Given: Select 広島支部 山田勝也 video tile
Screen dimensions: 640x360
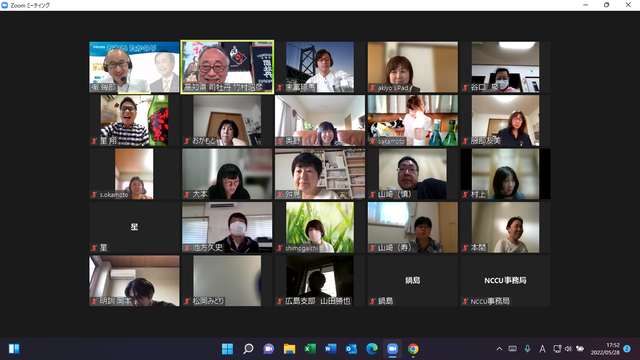Looking at the screenshot, I should click(320, 281).
